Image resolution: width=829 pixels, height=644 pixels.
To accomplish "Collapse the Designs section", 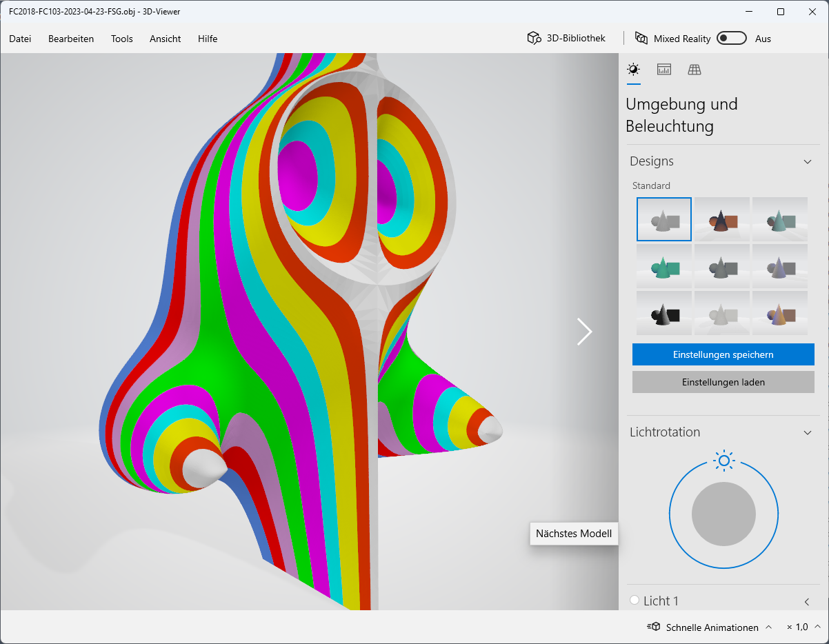I will point(808,161).
